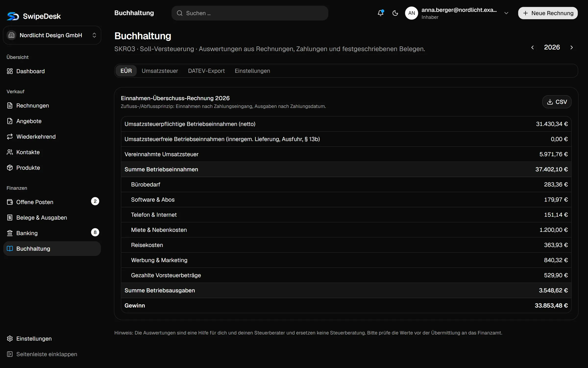Open the Nordlicht Design GmbH company switcher
This screenshot has height=368, width=588.
pyautogui.click(x=52, y=35)
